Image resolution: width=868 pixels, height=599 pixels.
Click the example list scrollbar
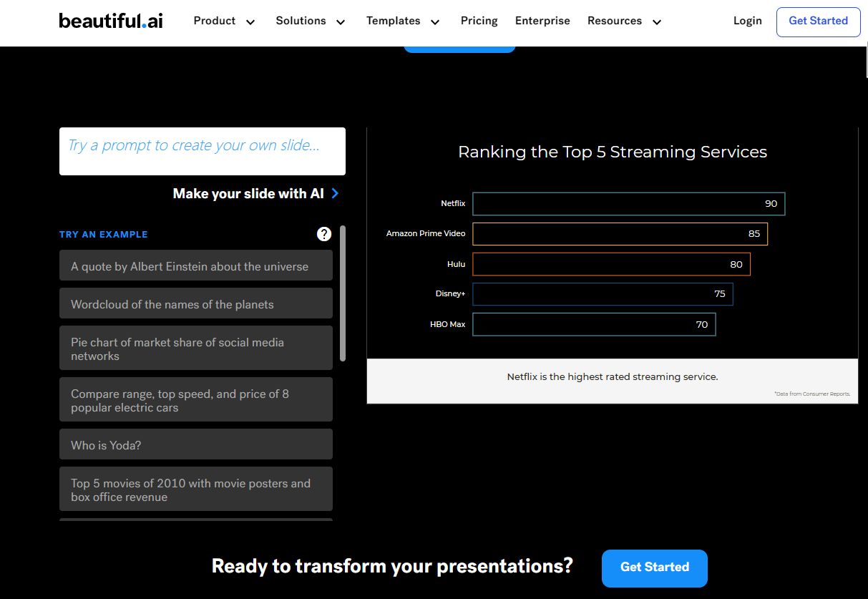pos(343,293)
